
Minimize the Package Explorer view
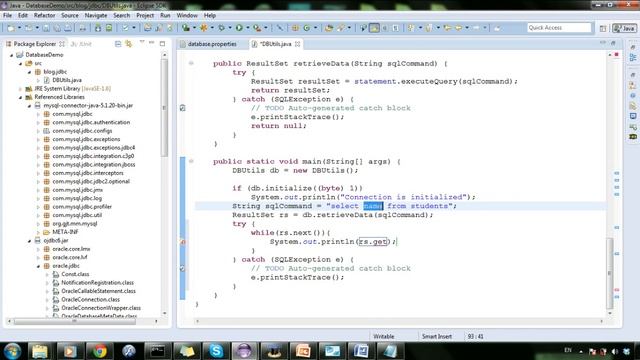pos(152,43)
